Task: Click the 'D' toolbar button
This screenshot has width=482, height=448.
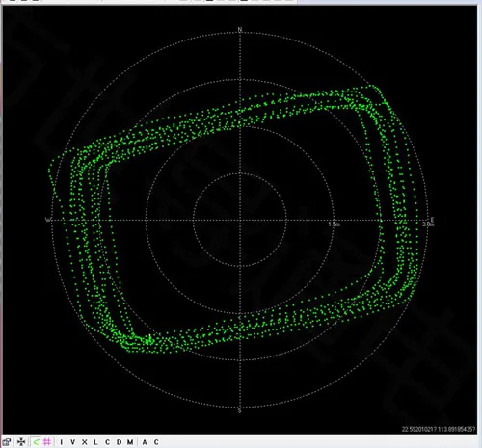Action: click(x=119, y=442)
